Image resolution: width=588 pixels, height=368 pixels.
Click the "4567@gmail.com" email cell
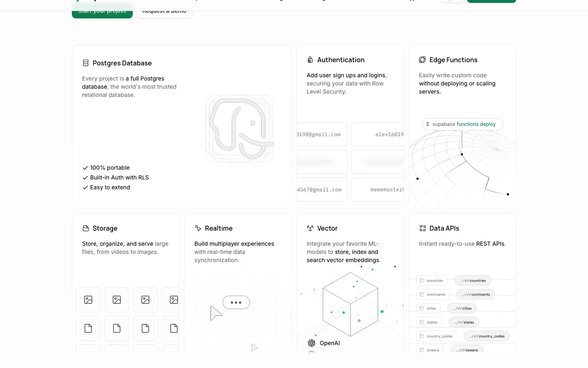(x=322, y=189)
